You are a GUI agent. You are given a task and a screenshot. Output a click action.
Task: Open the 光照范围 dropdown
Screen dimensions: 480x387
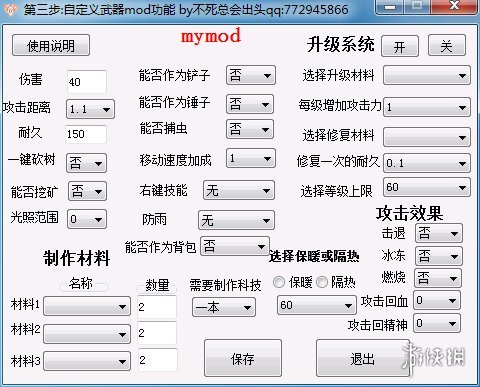coord(87,219)
